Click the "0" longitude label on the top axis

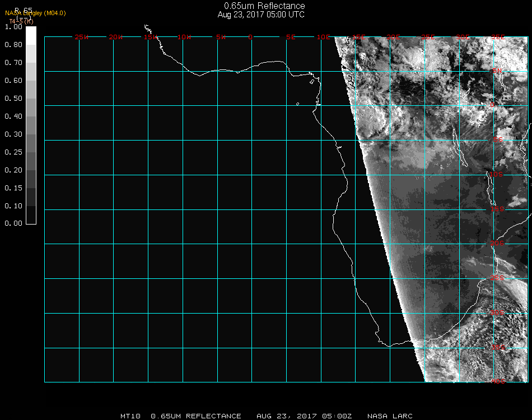tap(250, 37)
